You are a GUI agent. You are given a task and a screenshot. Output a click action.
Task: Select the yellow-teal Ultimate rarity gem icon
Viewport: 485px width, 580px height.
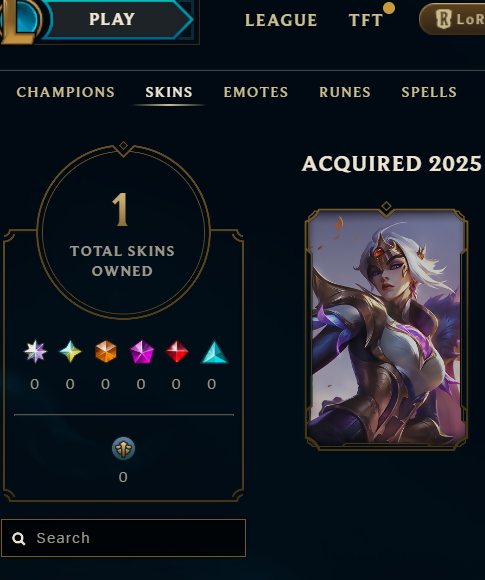[x=70, y=351]
